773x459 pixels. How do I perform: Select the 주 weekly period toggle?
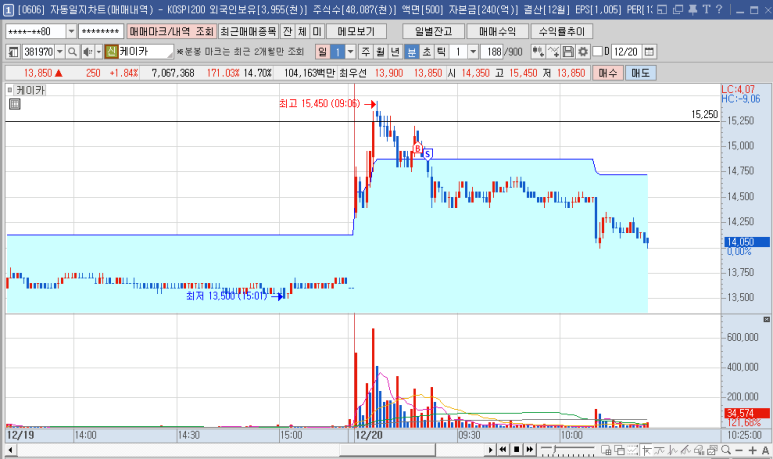365,51
